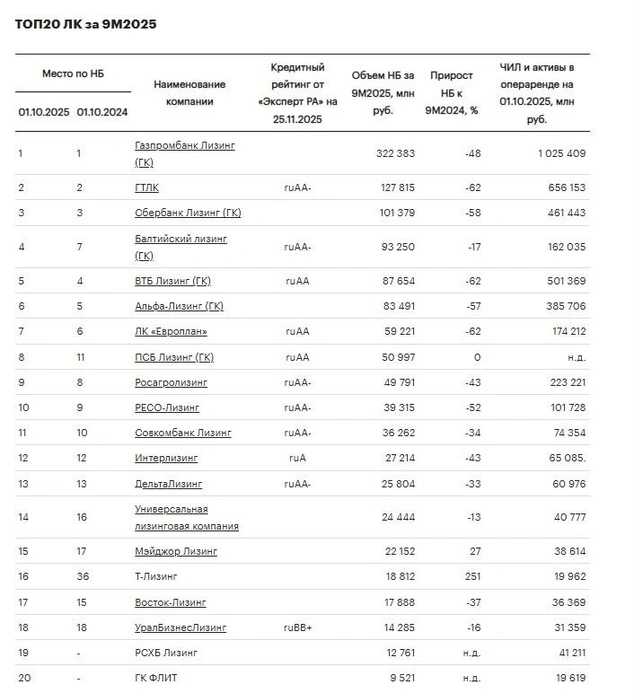Select the 322 383 volume cell for Газпромбанк Лизинг

pyautogui.click(x=396, y=154)
